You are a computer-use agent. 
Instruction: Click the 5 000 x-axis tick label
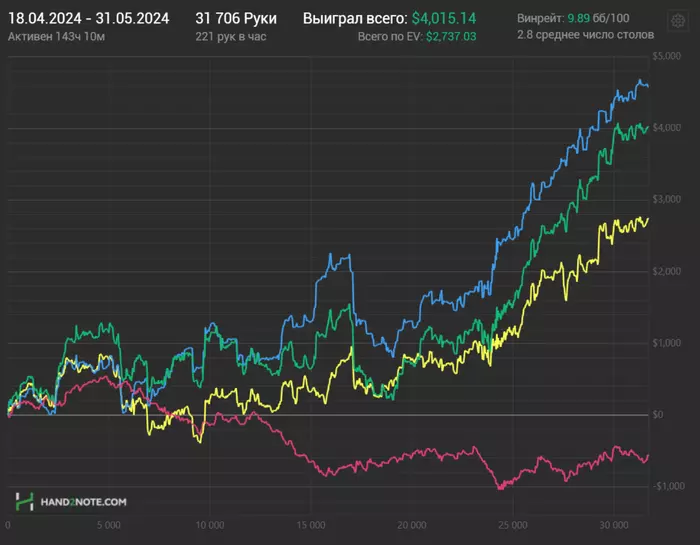(x=109, y=525)
